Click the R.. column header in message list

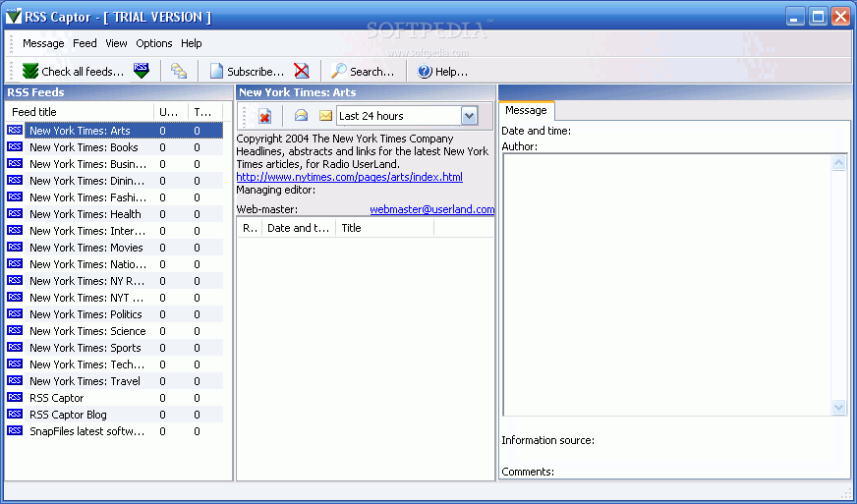pos(250,228)
